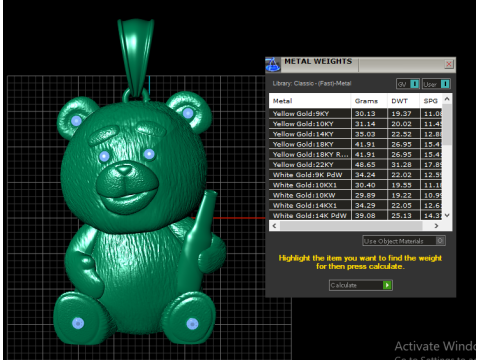This screenshot has width=480, height=360.
Task: Click the SPG column header
Action: 431,101
